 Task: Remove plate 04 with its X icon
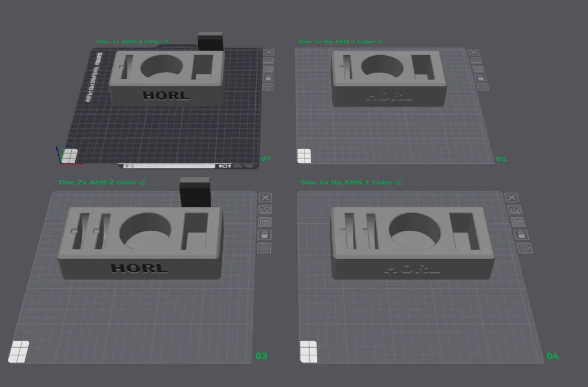click(x=512, y=197)
